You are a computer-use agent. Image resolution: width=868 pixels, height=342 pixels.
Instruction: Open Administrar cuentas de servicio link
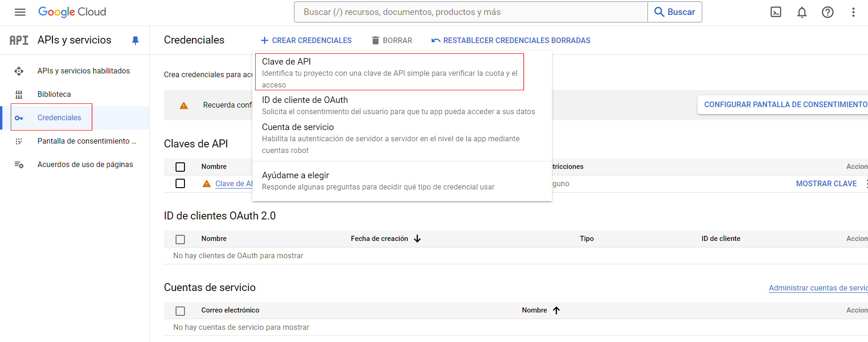pos(818,288)
